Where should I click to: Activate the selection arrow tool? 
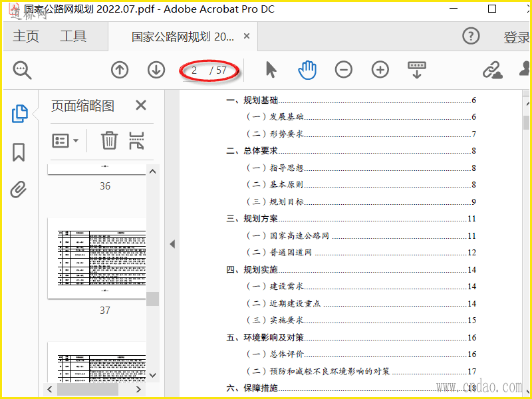271,70
